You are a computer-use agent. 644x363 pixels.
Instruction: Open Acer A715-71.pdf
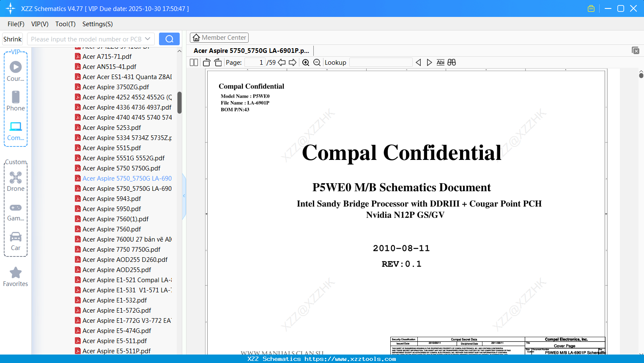click(x=107, y=56)
